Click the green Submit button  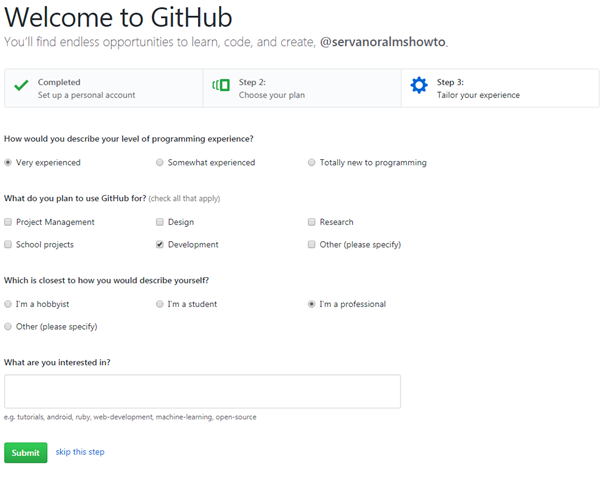pos(25,453)
